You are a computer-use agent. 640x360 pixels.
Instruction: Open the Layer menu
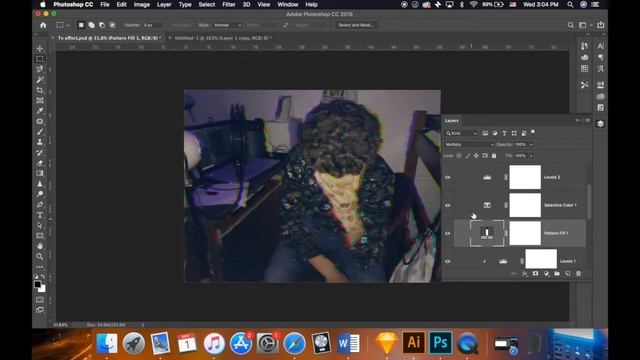[x=164, y=4]
